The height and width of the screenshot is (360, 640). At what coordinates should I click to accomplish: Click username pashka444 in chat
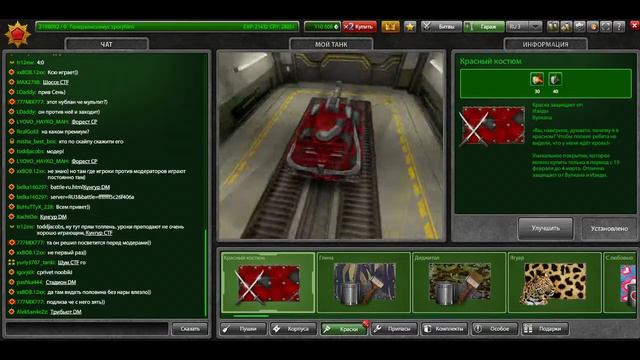pyautogui.click(x=29, y=282)
